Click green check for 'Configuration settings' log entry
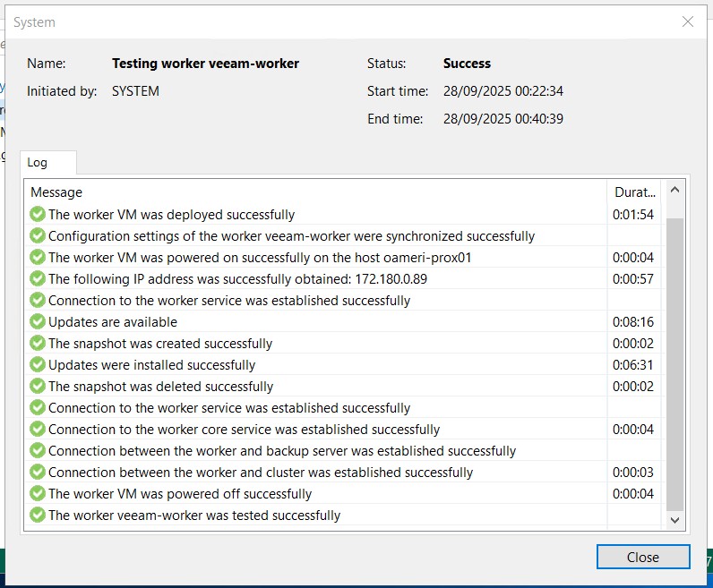This screenshot has width=713, height=588. (38, 236)
